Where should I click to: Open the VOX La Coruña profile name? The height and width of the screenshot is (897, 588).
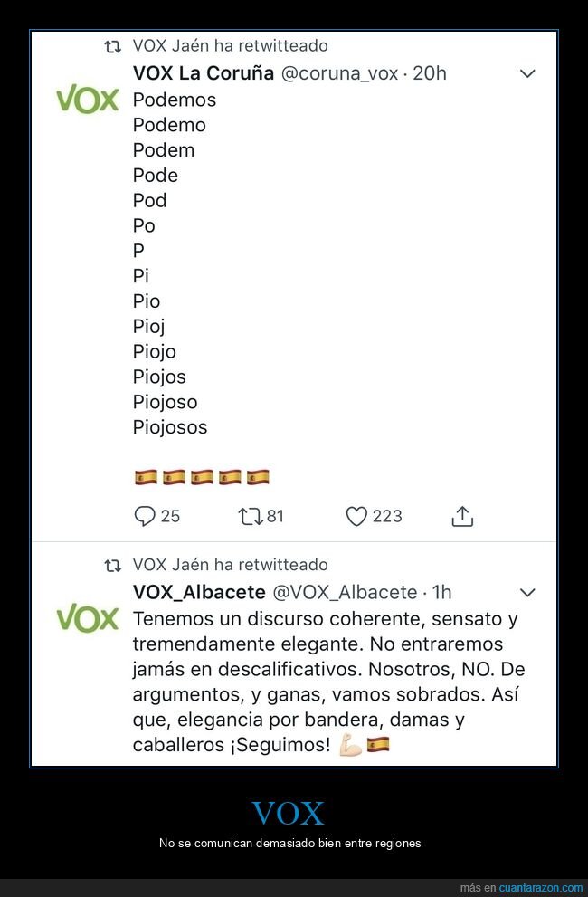(x=204, y=73)
